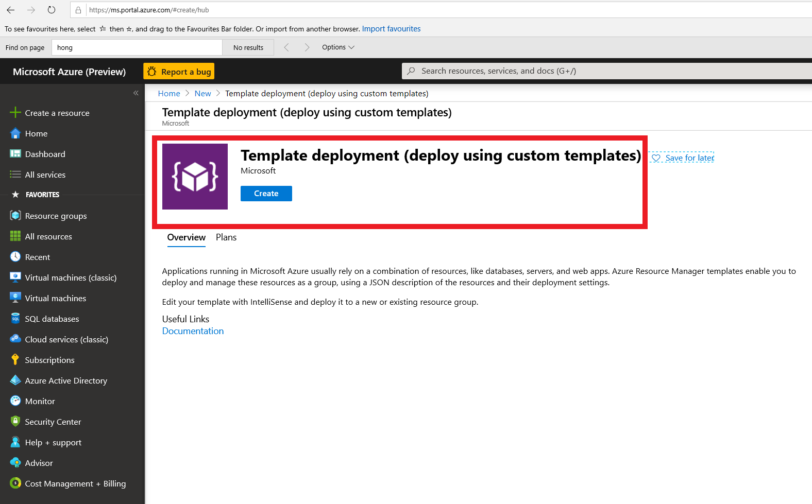
Task: Go to next find-on-page result arrow
Action: click(x=307, y=47)
